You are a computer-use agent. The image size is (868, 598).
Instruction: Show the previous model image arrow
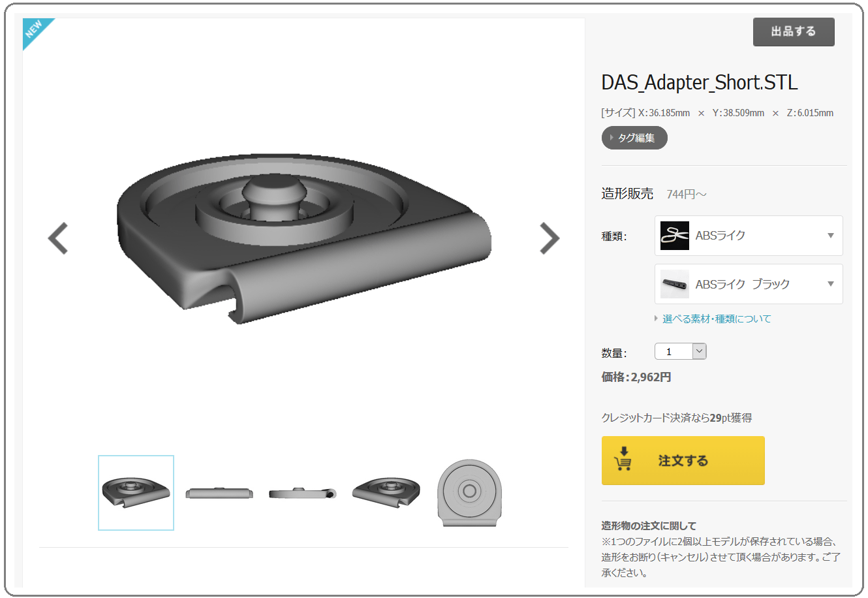[58, 238]
